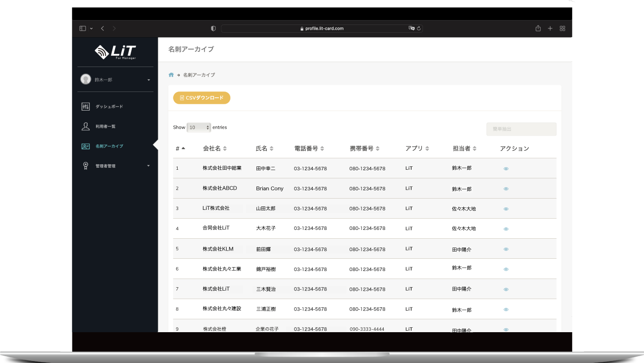Click the profile.lit-card.com address bar
The width and height of the screenshot is (644, 363).
click(x=322, y=28)
